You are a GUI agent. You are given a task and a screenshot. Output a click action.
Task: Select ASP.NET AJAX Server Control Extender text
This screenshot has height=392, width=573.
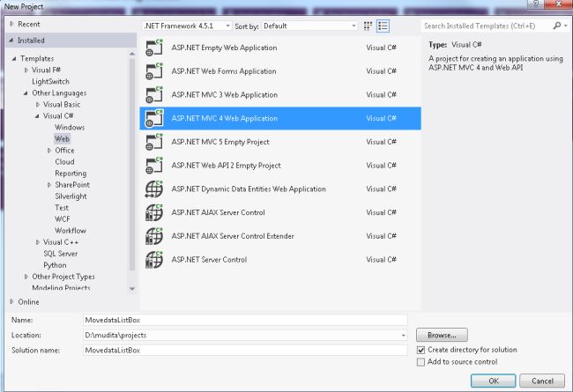(233, 236)
